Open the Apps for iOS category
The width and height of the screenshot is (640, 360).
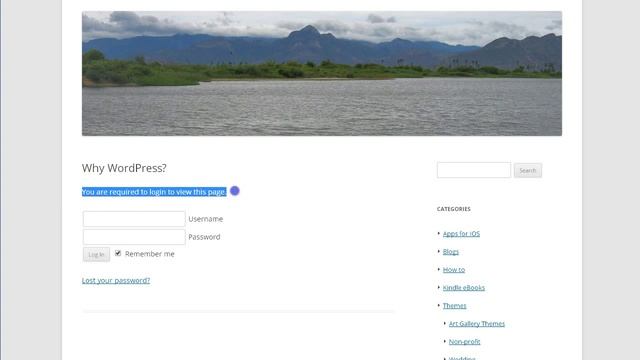pyautogui.click(x=461, y=233)
